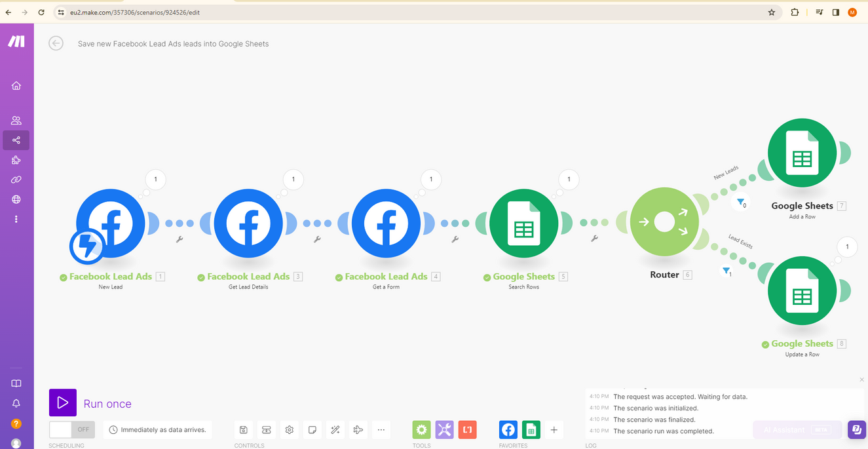Select the Google Sheets Add a Row module
The image size is (868, 449).
(802, 153)
